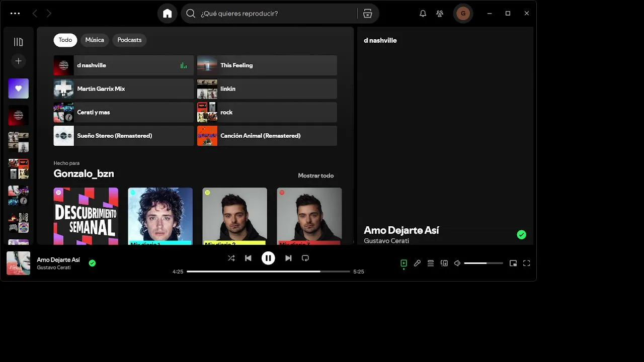Go forward with the right arrow

[x=49, y=14]
